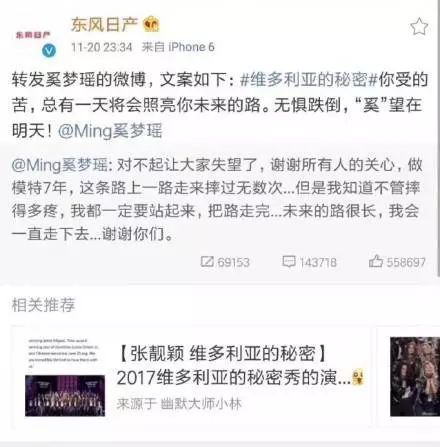This screenshot has height=447, width=440.
Task: Tap source 幽默大师小林
Action: (x=201, y=404)
